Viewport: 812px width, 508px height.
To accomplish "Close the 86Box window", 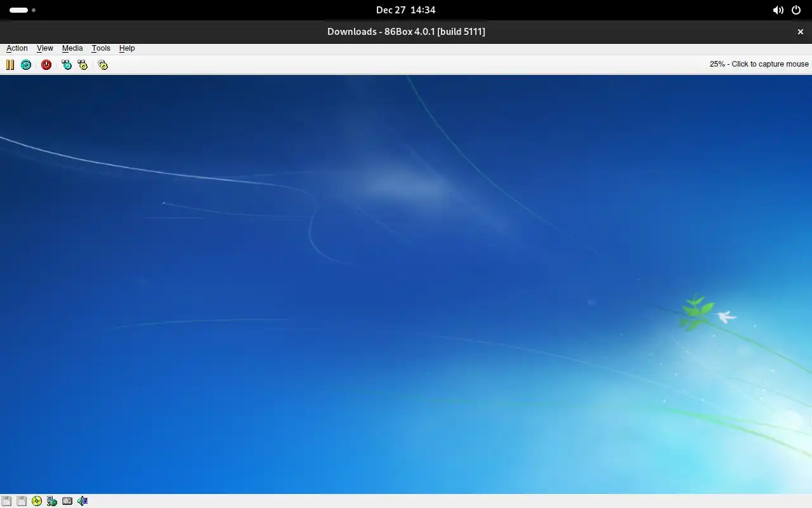I will [x=801, y=32].
